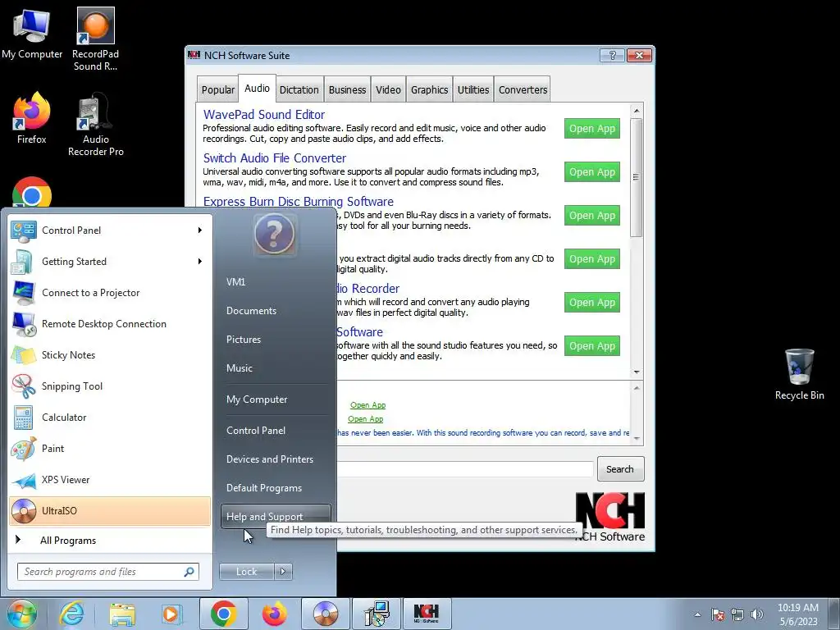Click the taskbar clock showing 10:19 AM
Screen dimensions: 840x630
click(798, 614)
